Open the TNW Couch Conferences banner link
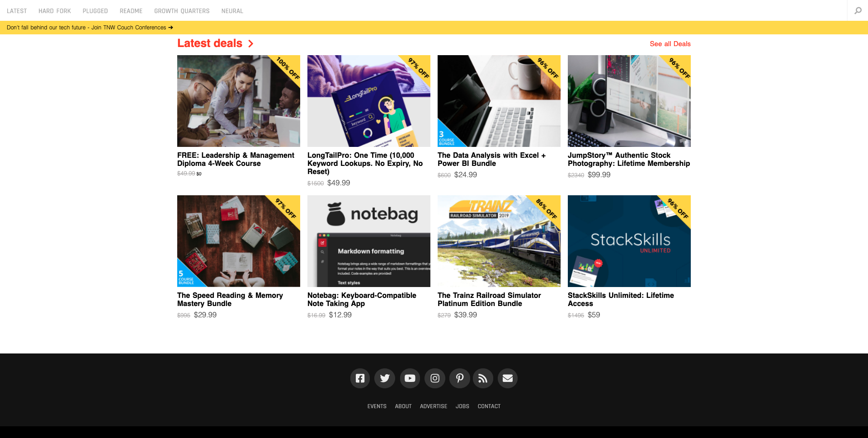The width and height of the screenshot is (868, 438). coord(90,28)
